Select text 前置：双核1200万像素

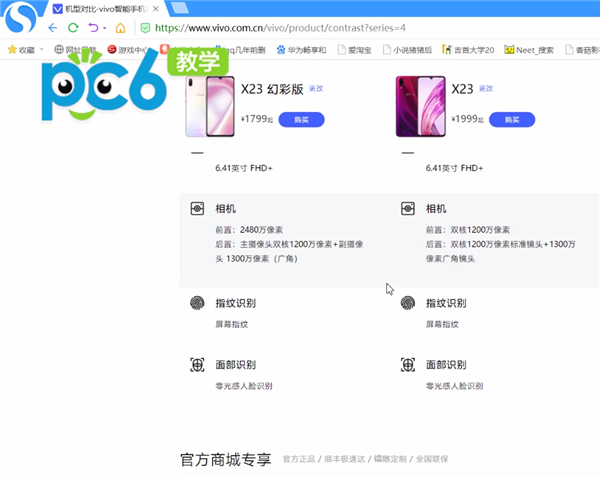468,230
